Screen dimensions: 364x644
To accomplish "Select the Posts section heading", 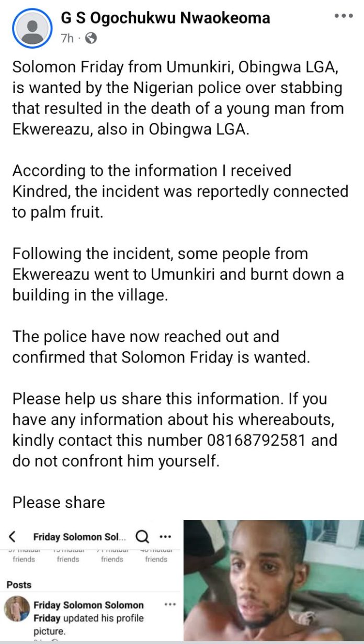I will point(19,584).
